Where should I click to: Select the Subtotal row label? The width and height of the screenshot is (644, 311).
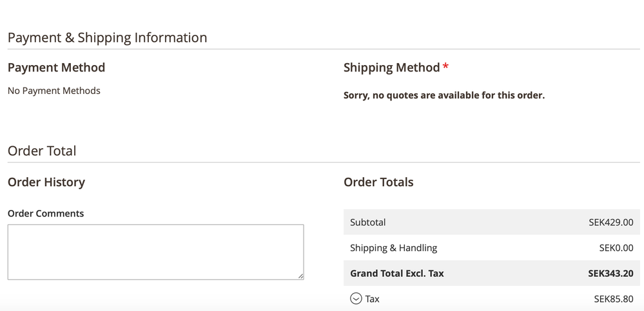367,222
